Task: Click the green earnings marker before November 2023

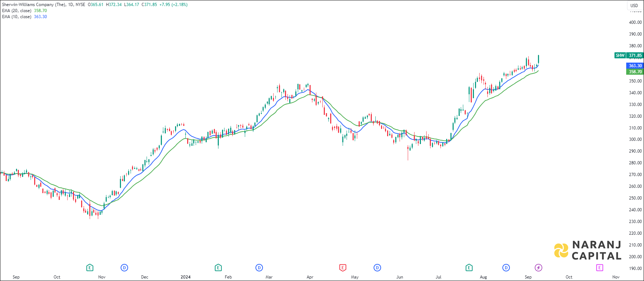Action: click(90, 267)
